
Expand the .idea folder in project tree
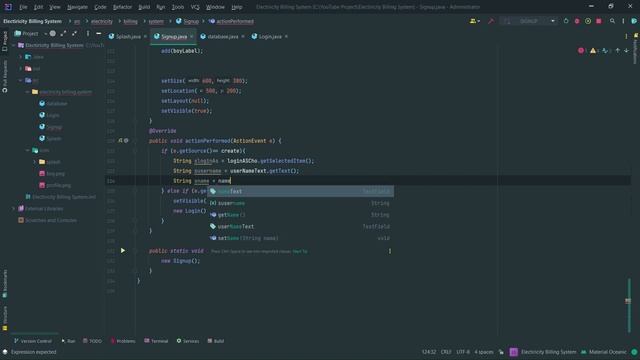click(x=20, y=57)
